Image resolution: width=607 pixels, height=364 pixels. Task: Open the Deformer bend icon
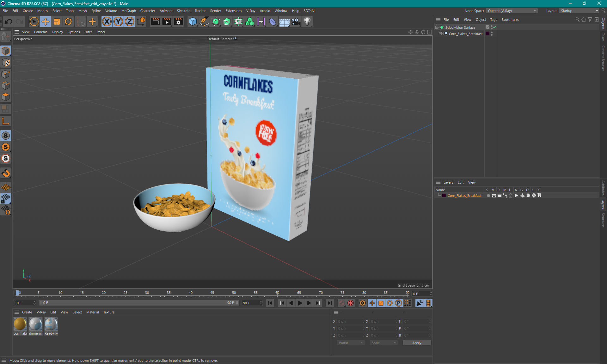(x=273, y=21)
